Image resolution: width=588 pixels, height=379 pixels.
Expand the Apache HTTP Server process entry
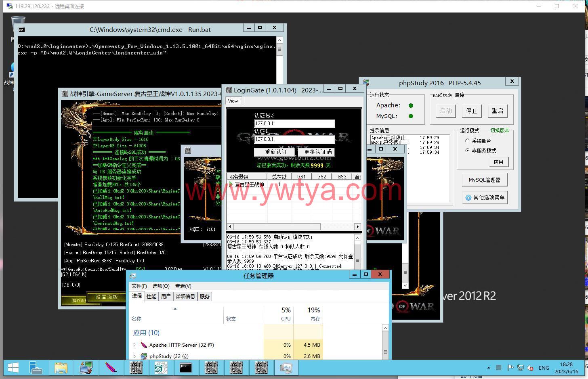pos(134,345)
